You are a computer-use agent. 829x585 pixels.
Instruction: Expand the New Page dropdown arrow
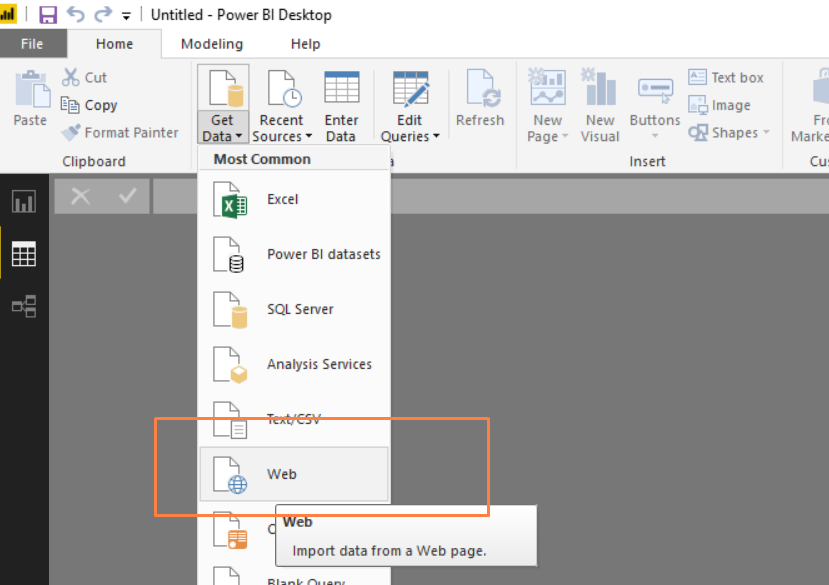[x=565, y=136]
